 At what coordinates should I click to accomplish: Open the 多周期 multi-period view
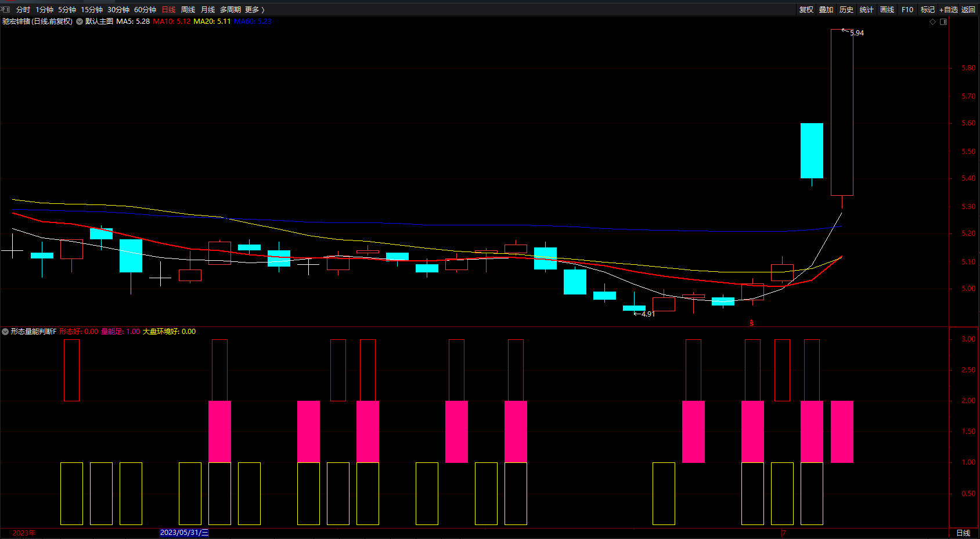(230, 9)
